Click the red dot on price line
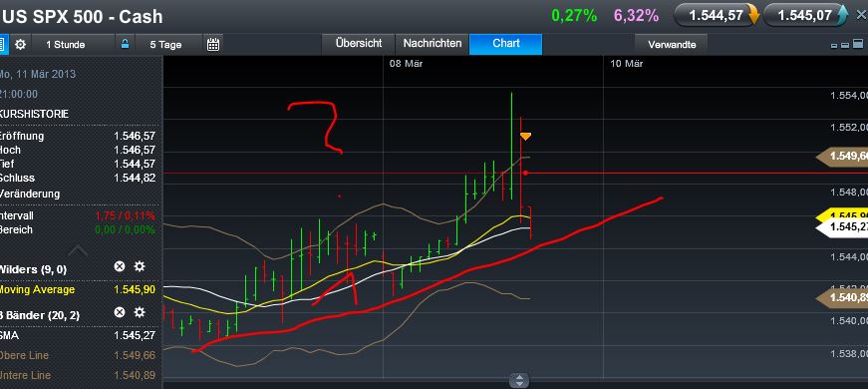Image resolution: width=868 pixels, height=389 pixels. point(525,173)
